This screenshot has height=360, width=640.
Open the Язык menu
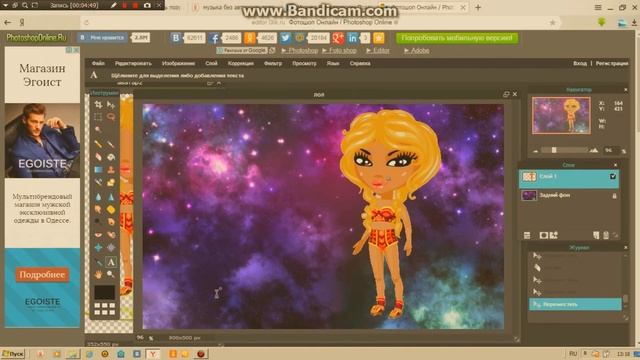[x=333, y=64]
